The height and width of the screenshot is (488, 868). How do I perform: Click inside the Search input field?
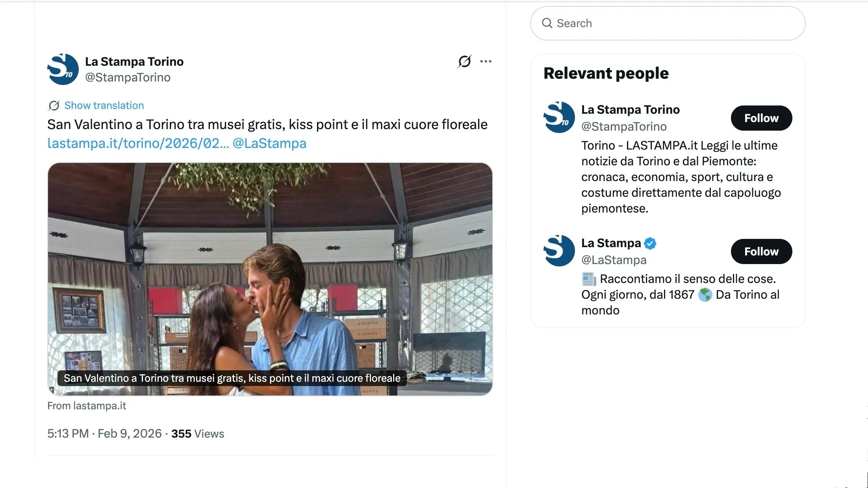pos(677,23)
